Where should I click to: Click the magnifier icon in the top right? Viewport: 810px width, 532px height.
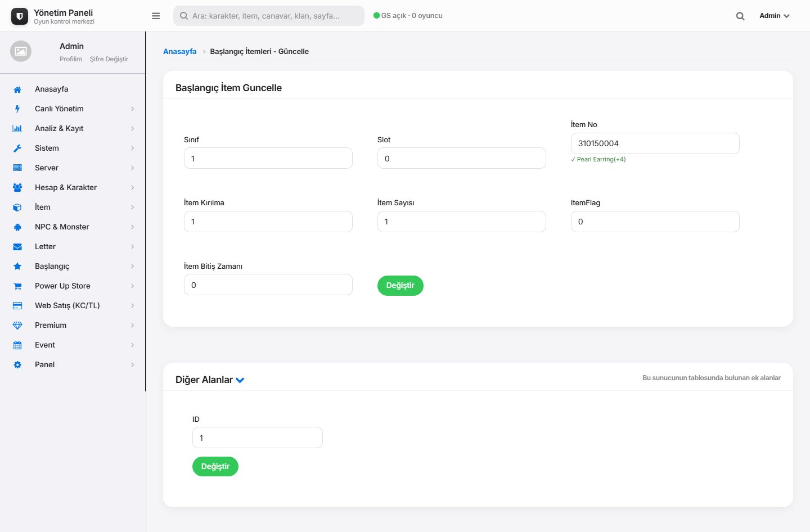740,16
